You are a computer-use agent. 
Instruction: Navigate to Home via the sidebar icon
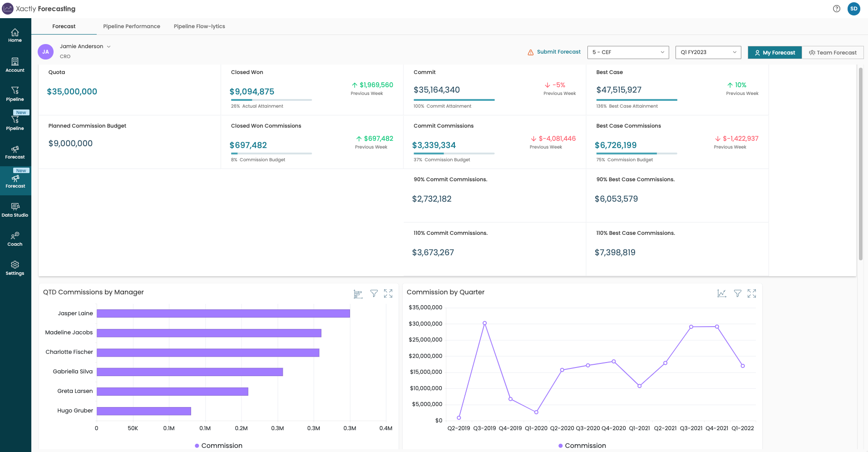coord(15,35)
